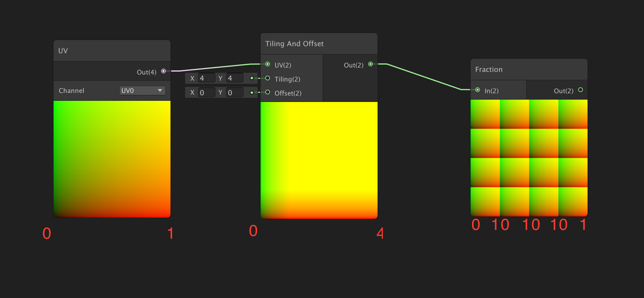Click the Offset(2) input port
This screenshot has width=644, height=298.
tap(268, 92)
